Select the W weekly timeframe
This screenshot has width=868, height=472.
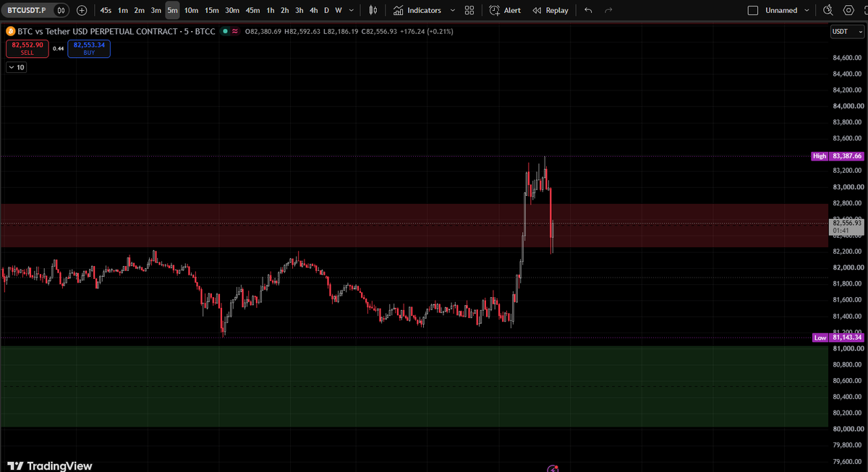pyautogui.click(x=339, y=10)
